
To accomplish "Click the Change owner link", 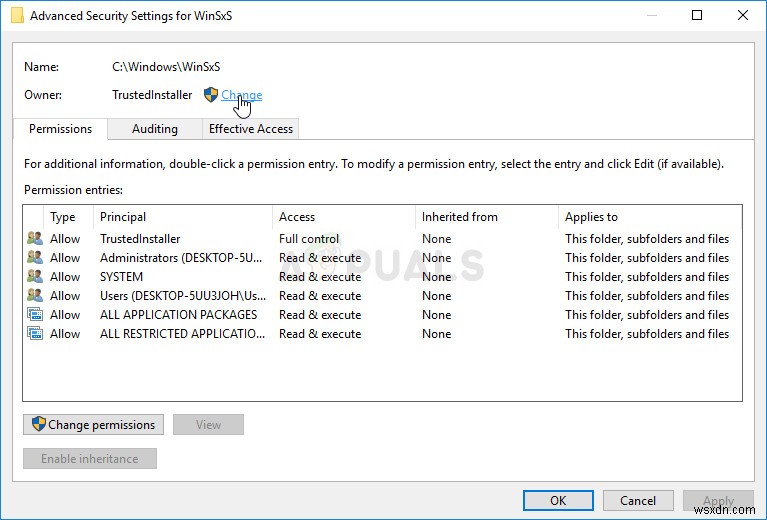I will tap(242, 95).
